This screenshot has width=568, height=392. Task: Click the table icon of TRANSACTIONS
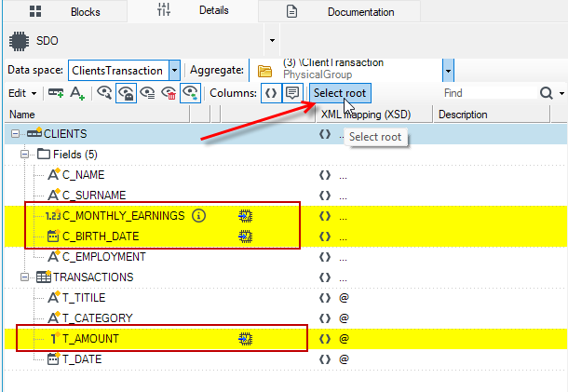click(x=44, y=277)
